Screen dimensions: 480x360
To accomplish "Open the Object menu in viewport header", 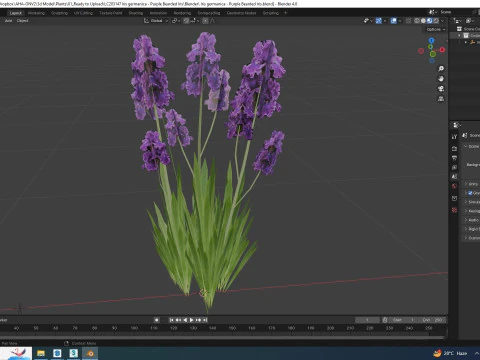I will coord(22,21).
